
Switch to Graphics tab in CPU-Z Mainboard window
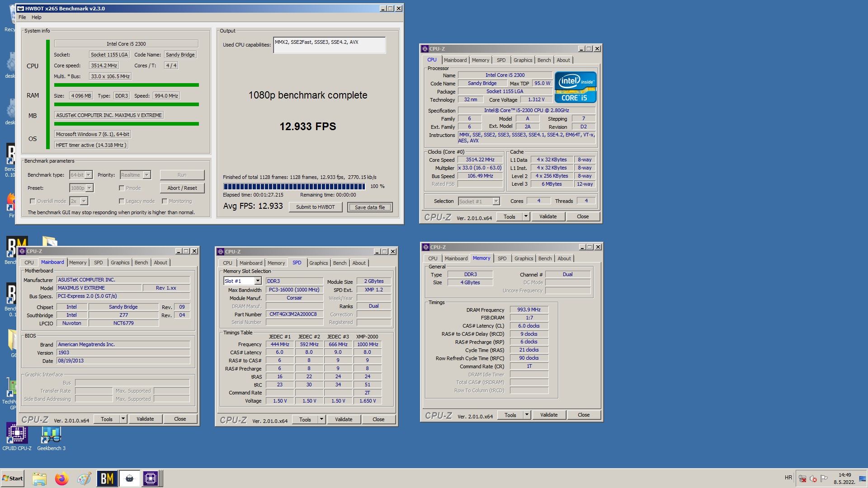point(120,263)
